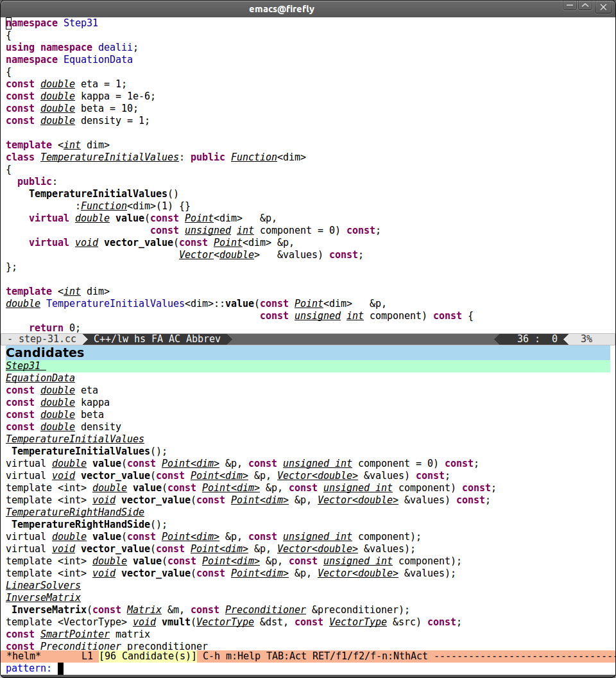
Task: Click the helm help hint C-h m:Help
Action: point(232,656)
